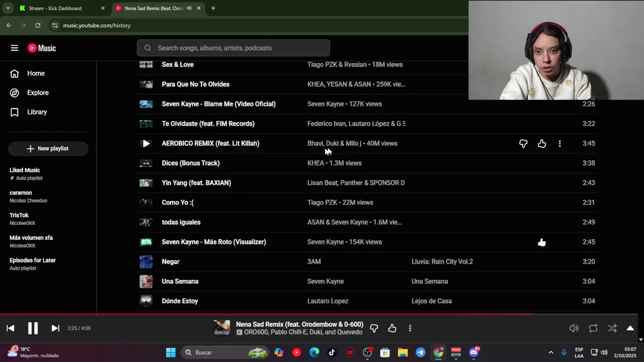This screenshot has height=362, width=644.
Task: Open Telegram from the taskbar
Action: [x=421, y=352]
